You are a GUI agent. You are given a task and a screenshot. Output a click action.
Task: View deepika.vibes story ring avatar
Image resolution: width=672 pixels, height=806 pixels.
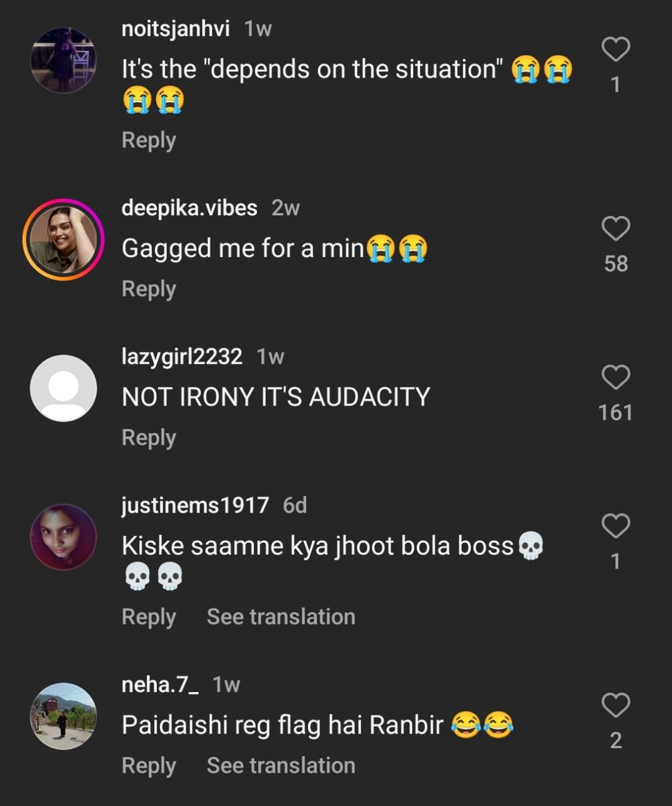[64, 239]
